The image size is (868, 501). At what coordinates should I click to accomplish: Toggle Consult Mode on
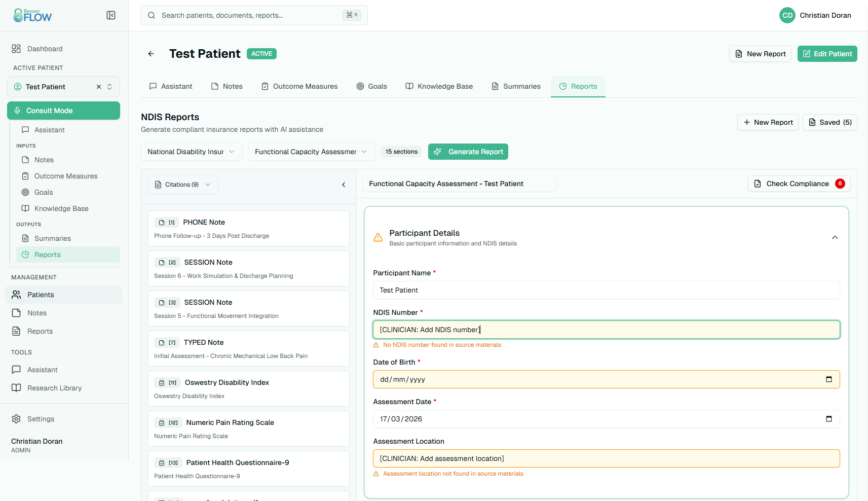click(63, 111)
